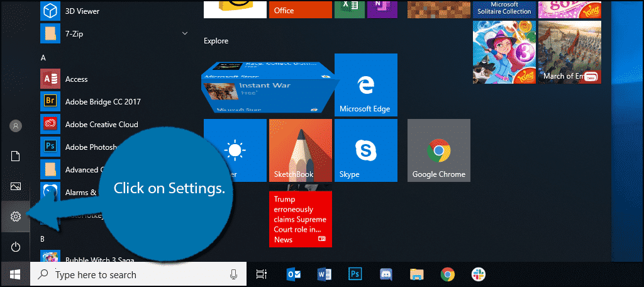Jump to letter A section header
Screen dimensions: 644x287
[43, 58]
